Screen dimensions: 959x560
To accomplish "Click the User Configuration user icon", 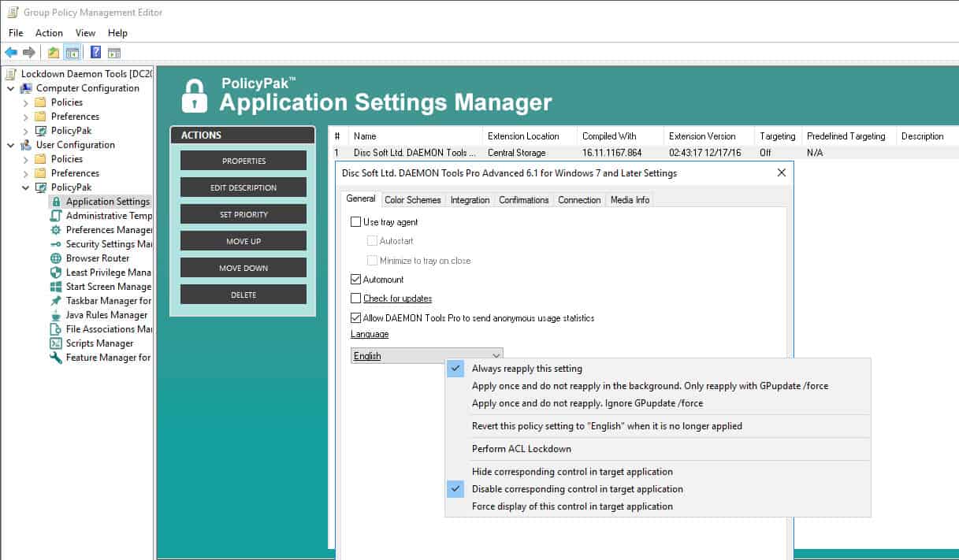I will 26,145.
